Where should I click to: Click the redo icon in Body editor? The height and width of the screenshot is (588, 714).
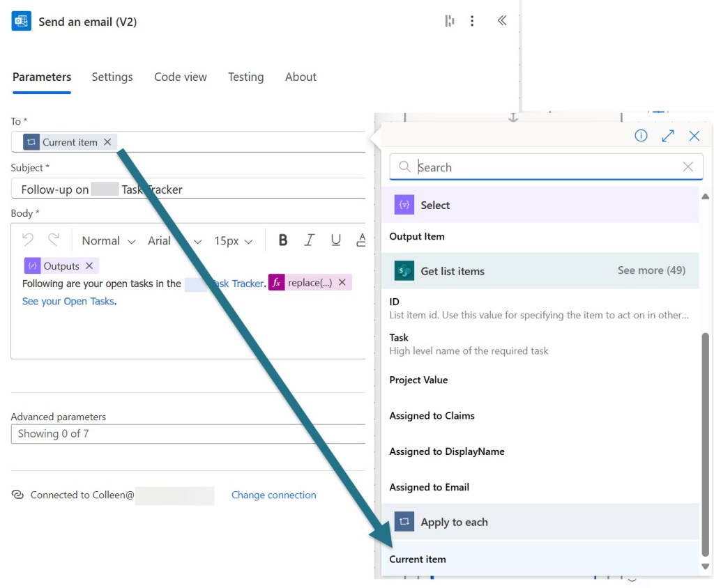(x=54, y=240)
